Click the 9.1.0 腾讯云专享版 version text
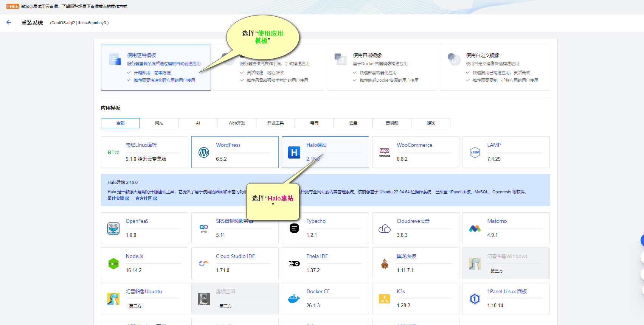Image resolution: width=644 pixels, height=325 pixels. [146, 159]
